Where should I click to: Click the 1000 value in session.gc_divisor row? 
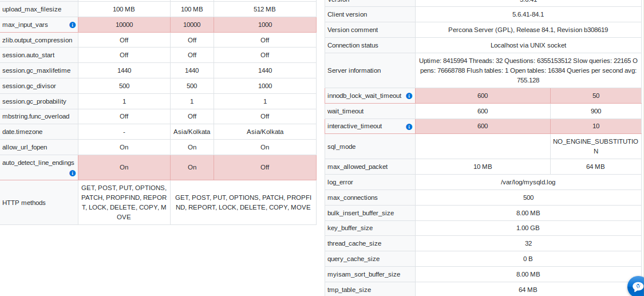265,86
